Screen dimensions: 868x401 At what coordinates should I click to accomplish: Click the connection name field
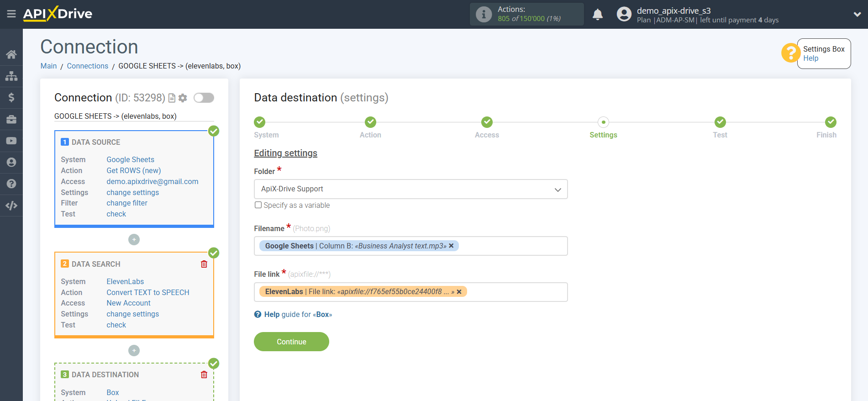pyautogui.click(x=134, y=116)
